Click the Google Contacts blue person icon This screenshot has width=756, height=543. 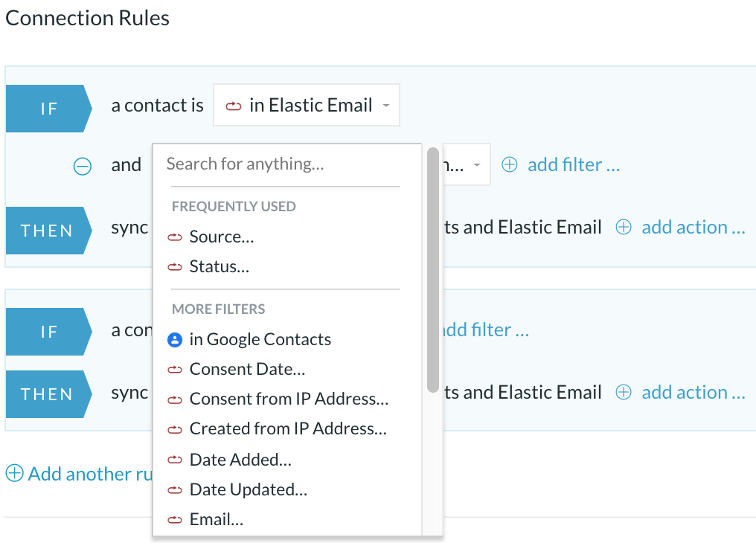coord(175,340)
